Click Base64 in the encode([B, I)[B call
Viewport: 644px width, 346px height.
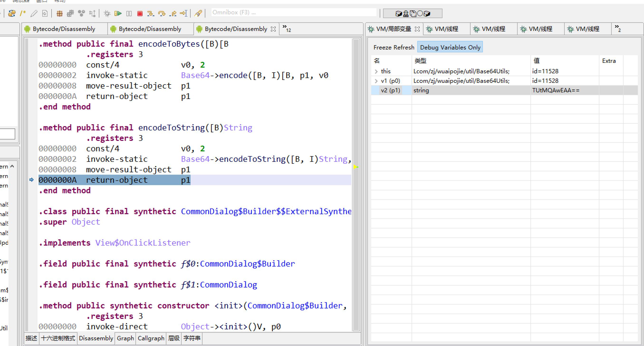click(x=195, y=75)
